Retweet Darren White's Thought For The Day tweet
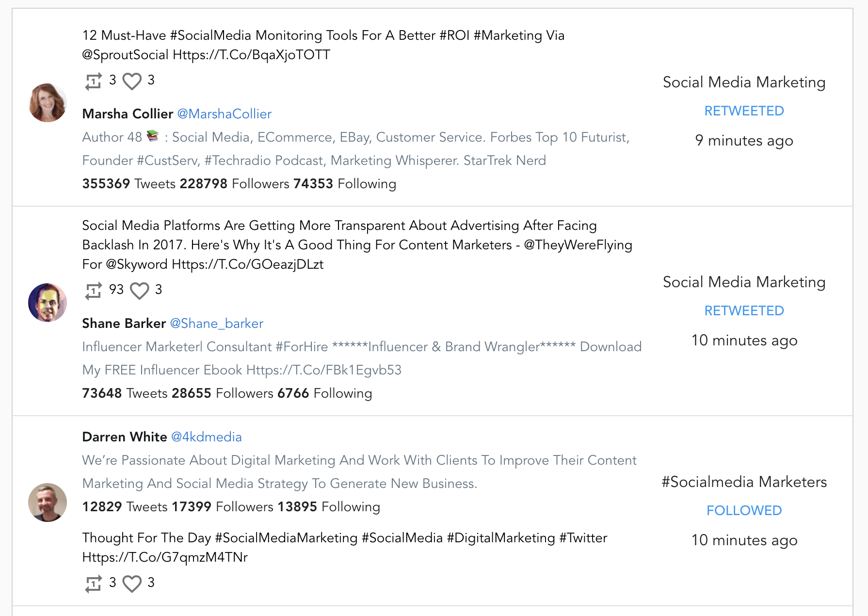Viewport: 868px width, 616px height. click(x=94, y=584)
